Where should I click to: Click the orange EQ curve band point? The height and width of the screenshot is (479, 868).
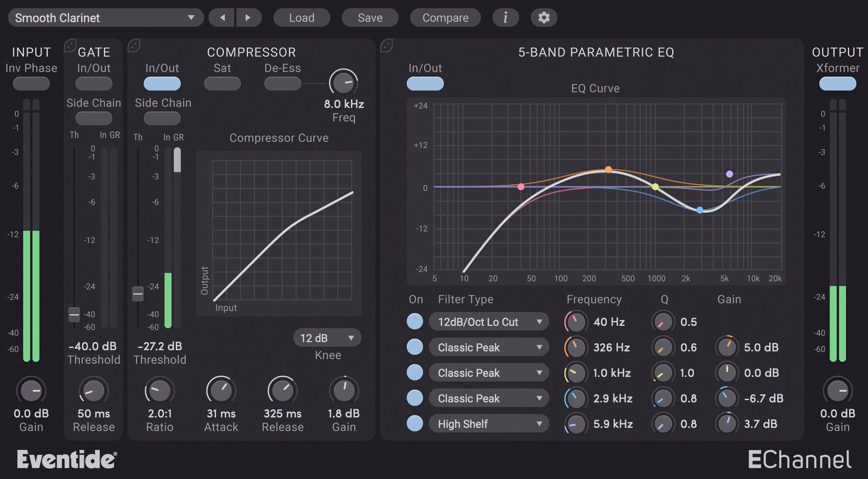(609, 169)
